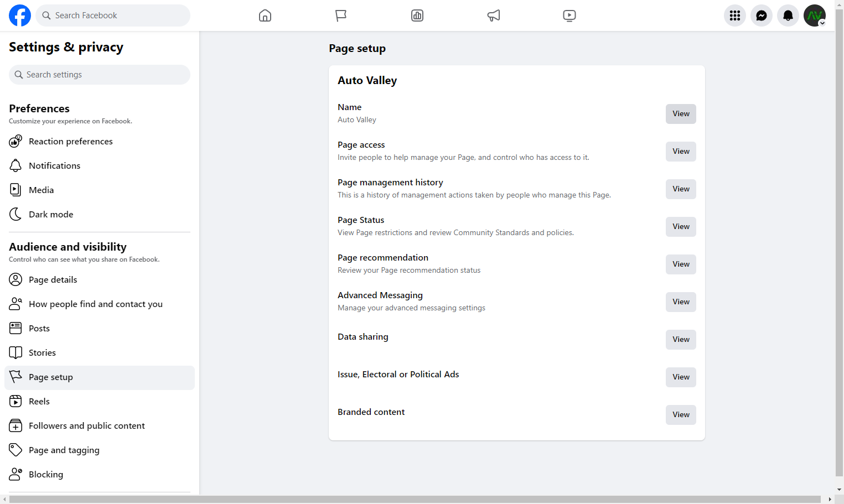This screenshot has height=504, width=844.
Task: Open Followers and public content
Action: pos(100,425)
